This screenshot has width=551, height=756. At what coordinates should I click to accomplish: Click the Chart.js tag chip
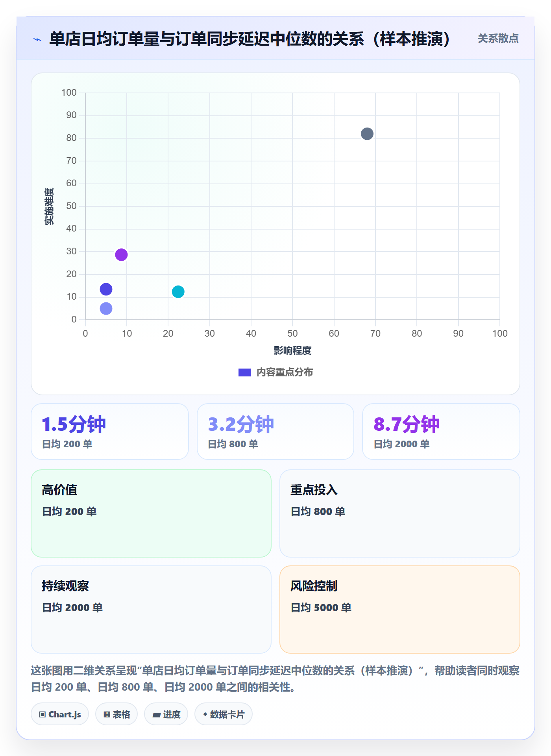pos(60,714)
